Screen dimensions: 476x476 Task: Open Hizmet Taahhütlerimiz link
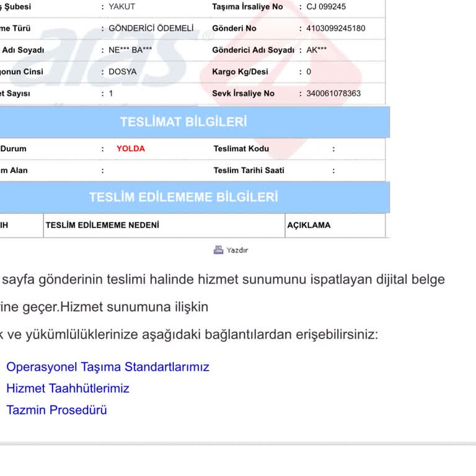68,388
